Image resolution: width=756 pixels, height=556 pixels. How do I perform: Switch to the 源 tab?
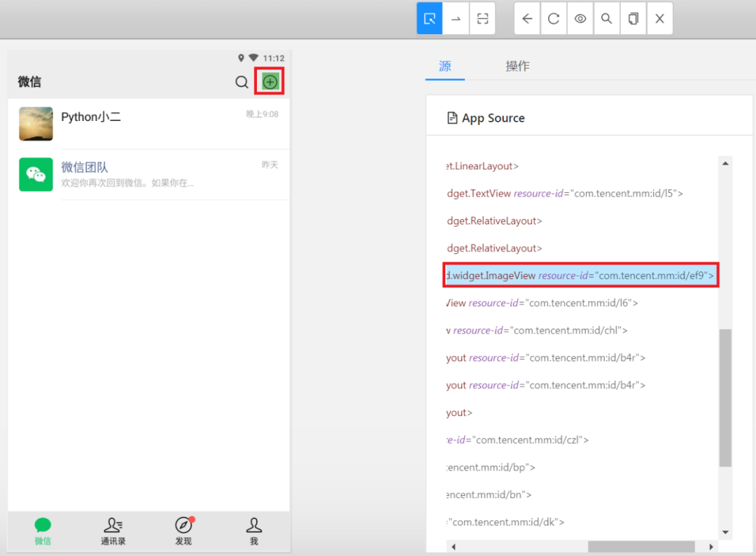(444, 66)
